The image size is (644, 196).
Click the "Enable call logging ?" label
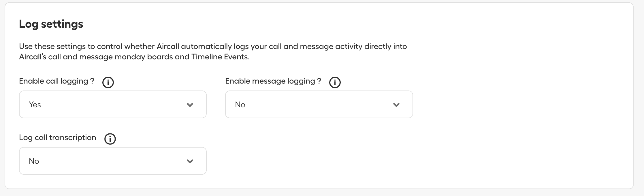tap(57, 81)
